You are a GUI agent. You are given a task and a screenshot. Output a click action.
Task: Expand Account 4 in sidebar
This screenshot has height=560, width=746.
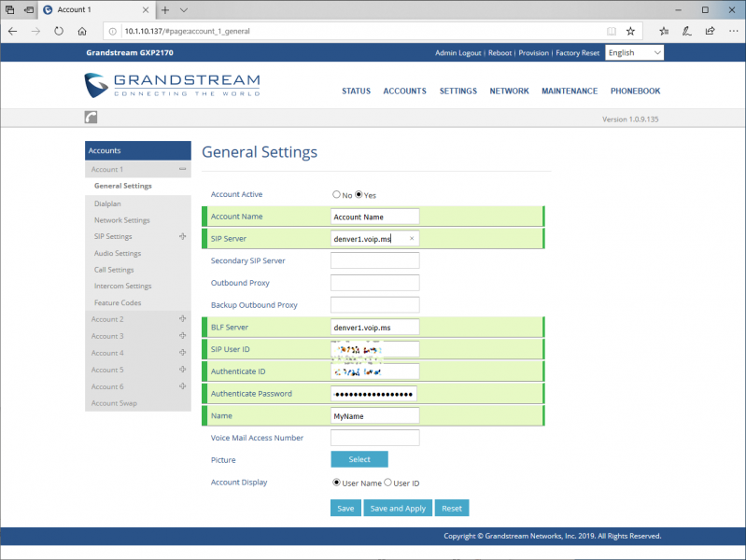point(182,353)
